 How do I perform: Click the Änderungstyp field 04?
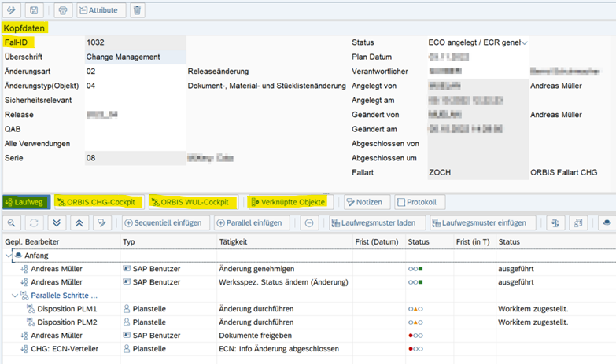tap(135, 86)
